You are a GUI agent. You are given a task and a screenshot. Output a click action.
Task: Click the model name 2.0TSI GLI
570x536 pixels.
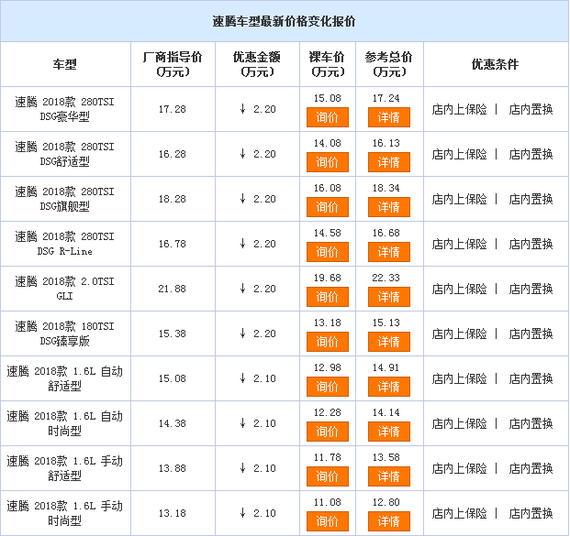(65, 289)
